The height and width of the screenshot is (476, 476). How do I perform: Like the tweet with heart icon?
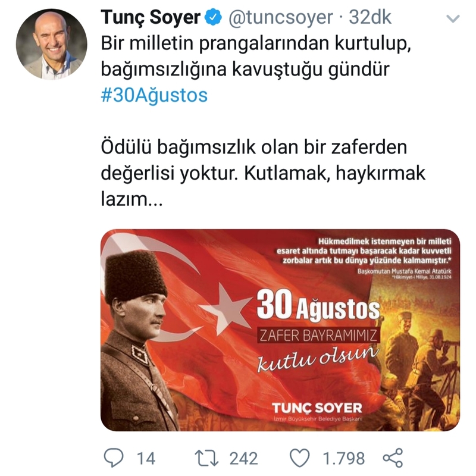(300, 458)
